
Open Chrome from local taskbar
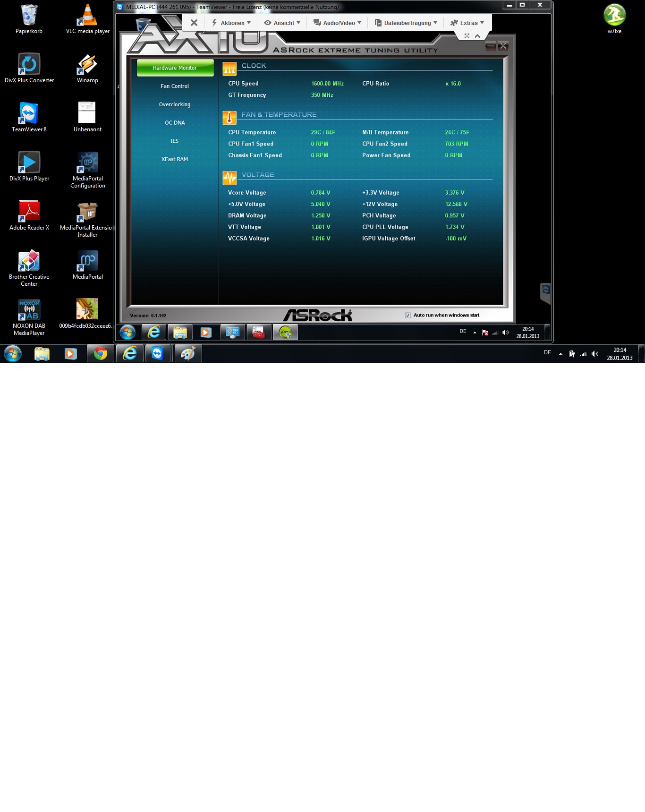(x=100, y=353)
